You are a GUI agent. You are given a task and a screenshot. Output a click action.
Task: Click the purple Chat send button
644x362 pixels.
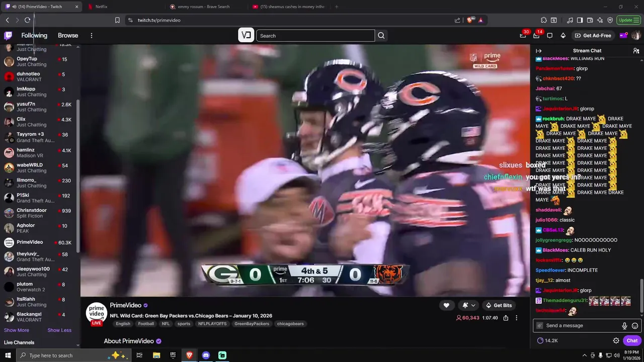[632, 340]
